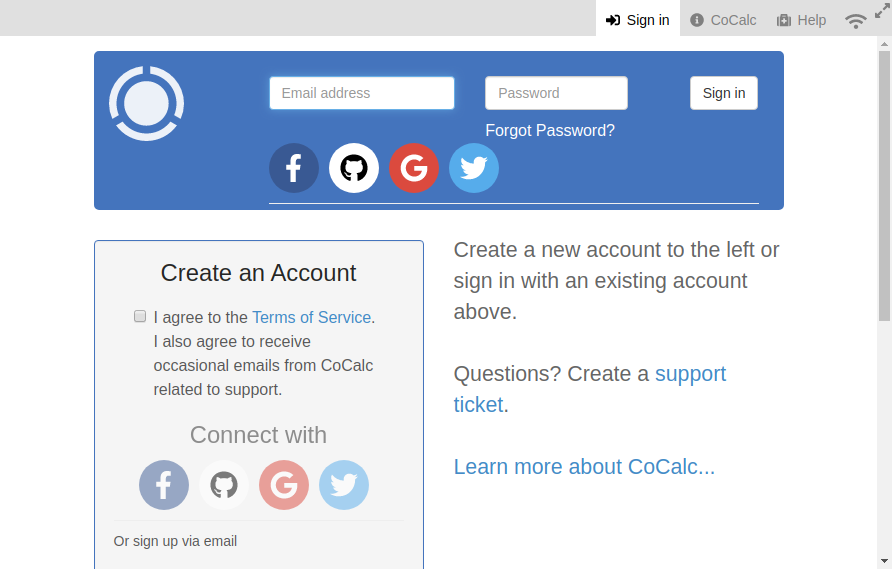Click the white Sign in button
Viewport: 892px width, 569px height.
click(x=724, y=93)
